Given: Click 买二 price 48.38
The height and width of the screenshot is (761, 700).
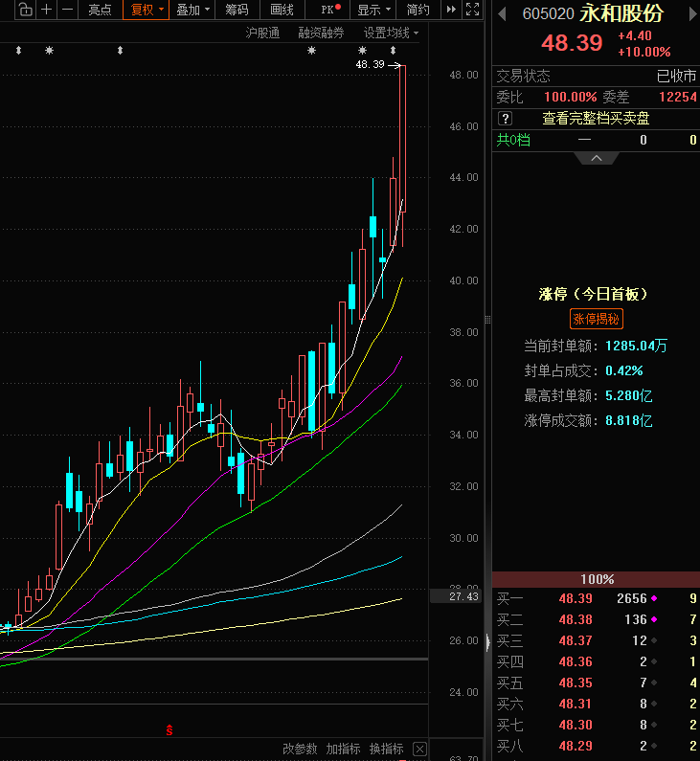Looking at the screenshot, I should point(576,619).
